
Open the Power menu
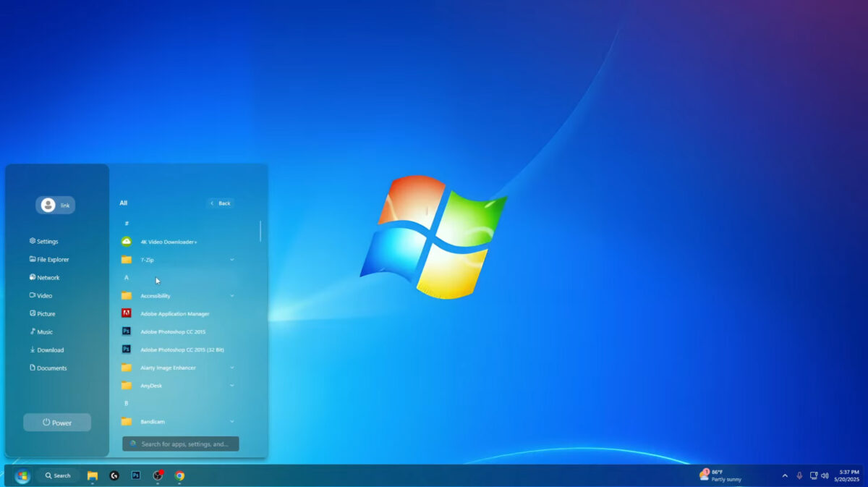pyautogui.click(x=56, y=422)
